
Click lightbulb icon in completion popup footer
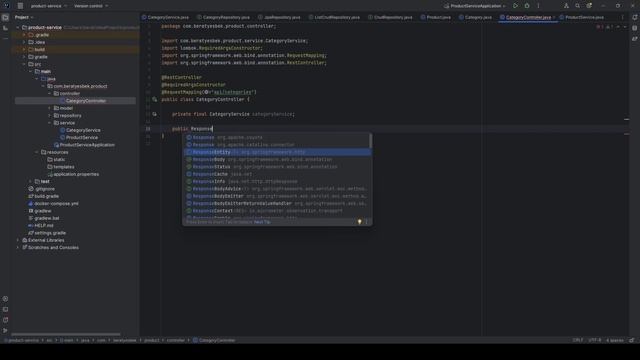360,222
